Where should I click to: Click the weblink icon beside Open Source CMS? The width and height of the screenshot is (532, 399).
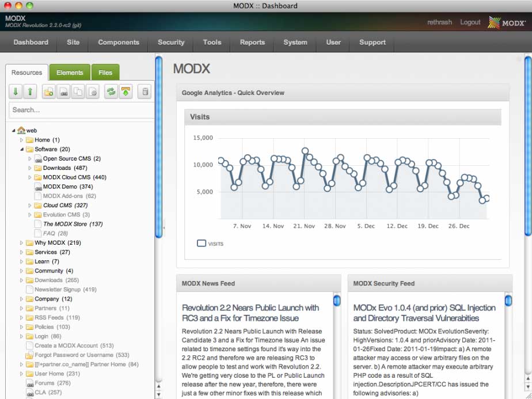pos(39,159)
